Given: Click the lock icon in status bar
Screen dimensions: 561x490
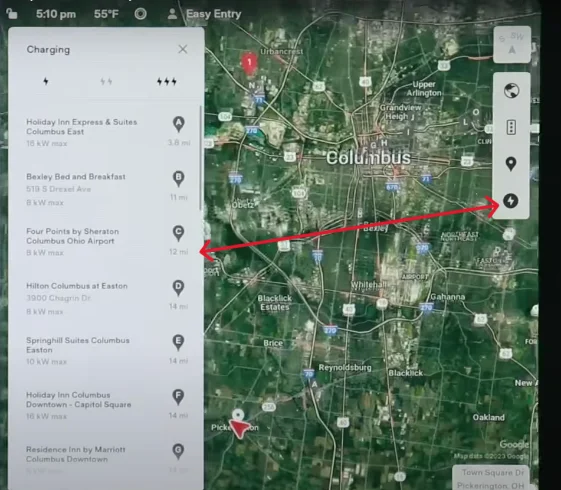Looking at the screenshot, I should [x=11, y=14].
